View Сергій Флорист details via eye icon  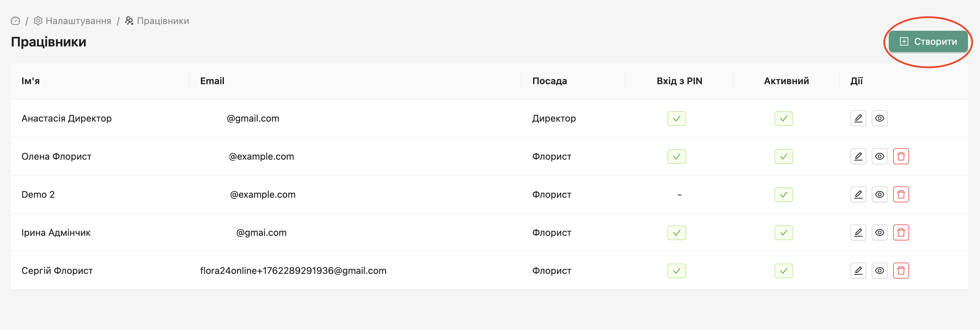(x=879, y=270)
